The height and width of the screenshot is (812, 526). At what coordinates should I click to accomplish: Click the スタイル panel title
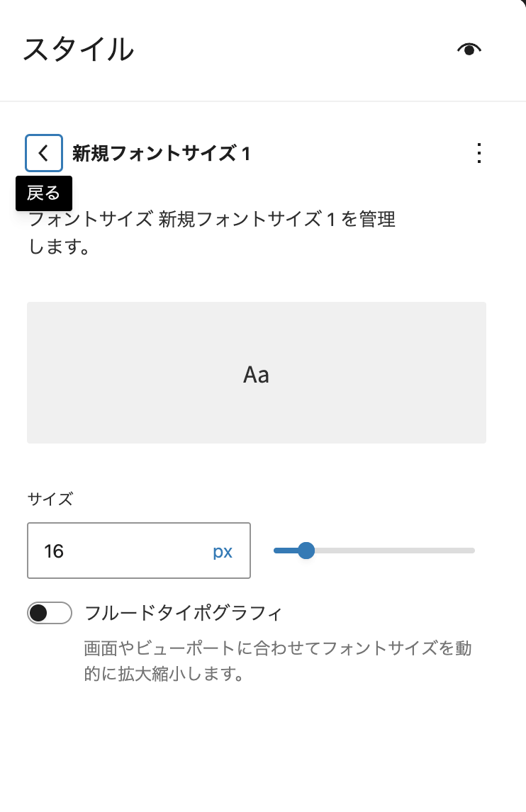coord(78,50)
